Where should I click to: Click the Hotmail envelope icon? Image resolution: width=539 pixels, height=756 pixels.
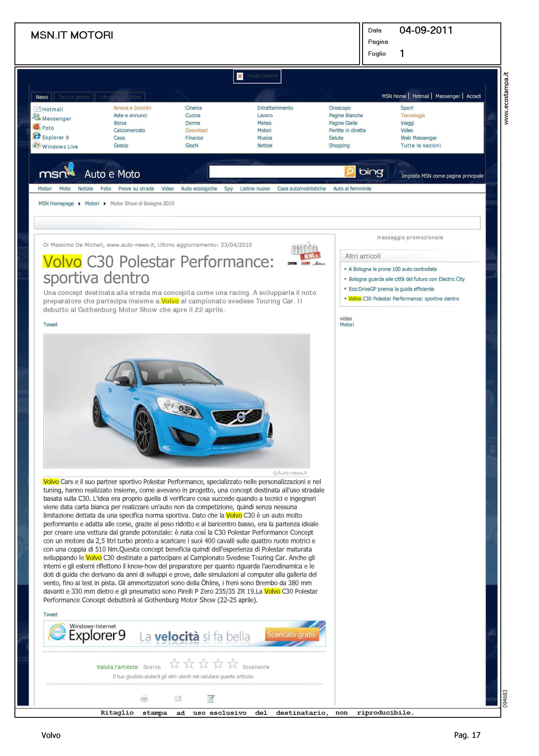[x=37, y=109]
